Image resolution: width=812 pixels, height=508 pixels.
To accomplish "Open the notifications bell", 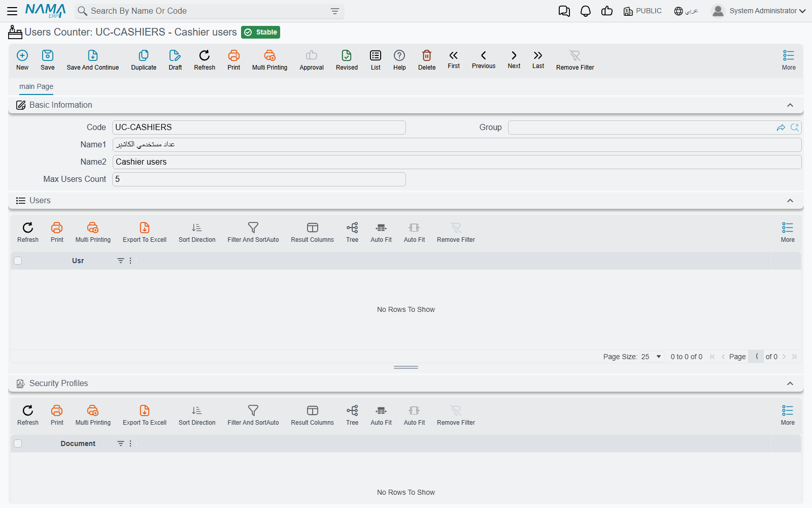I will tap(586, 11).
